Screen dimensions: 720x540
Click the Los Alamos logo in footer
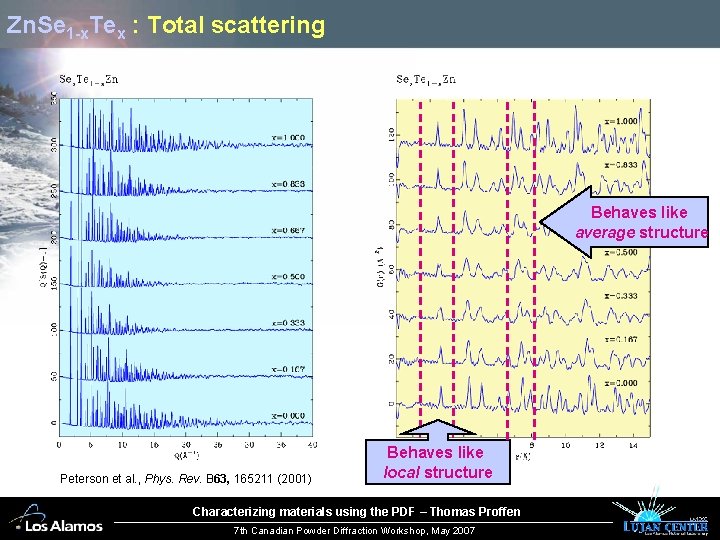click(x=56, y=518)
